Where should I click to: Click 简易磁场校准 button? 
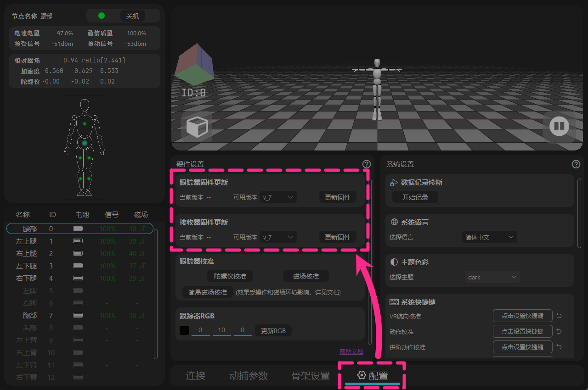click(208, 292)
